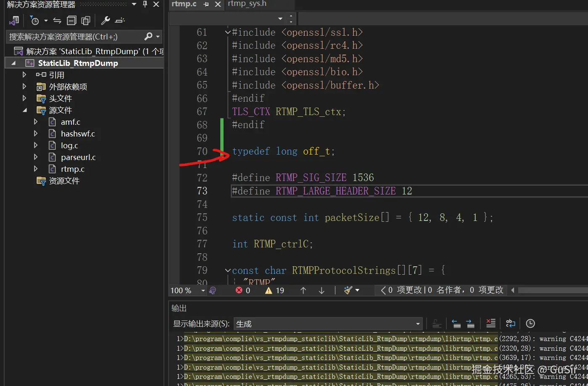Screen dimensions: 588x386
Task: Open the pending changes filter dropdown arrow
Action: pos(46,21)
